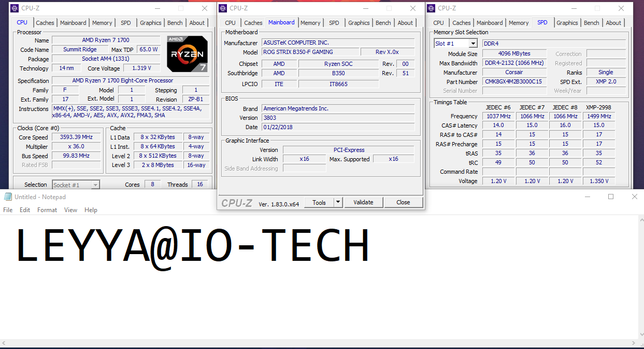This screenshot has height=349, width=644.
Task: Open Memory tab in the SPD window
Action: (x=519, y=23)
